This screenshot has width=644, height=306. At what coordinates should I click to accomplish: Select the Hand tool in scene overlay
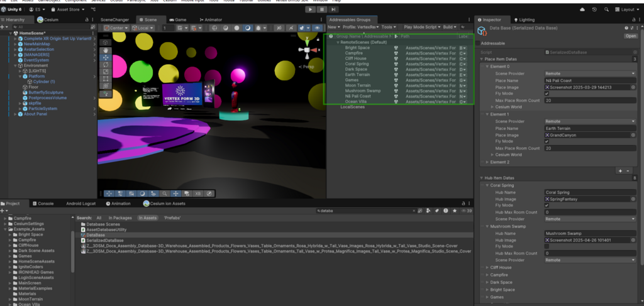(x=105, y=50)
